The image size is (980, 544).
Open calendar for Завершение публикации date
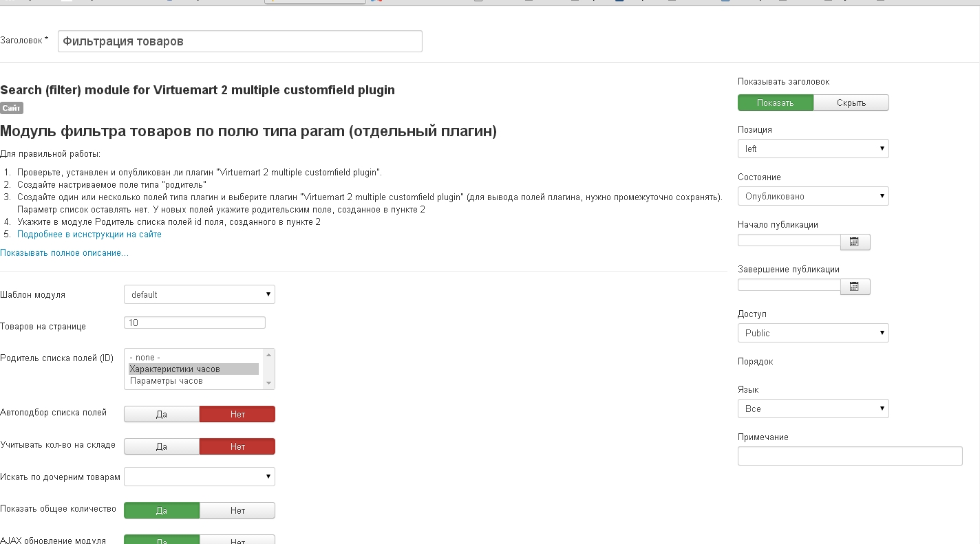855,287
